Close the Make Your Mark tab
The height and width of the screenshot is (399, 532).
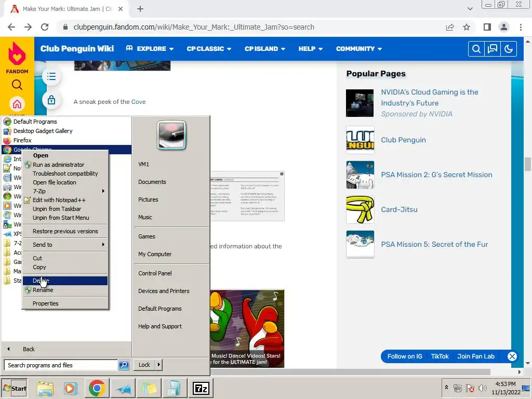pyautogui.click(x=121, y=9)
